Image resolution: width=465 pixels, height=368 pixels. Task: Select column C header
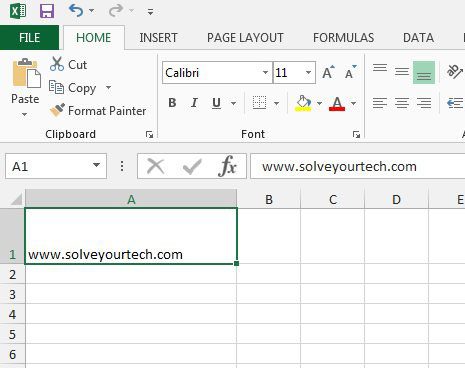pyautogui.click(x=333, y=199)
